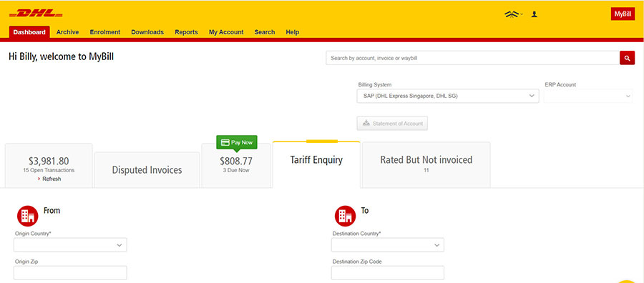Expand the ERP Account dropdown
The height and width of the screenshot is (283, 644).
click(588, 96)
